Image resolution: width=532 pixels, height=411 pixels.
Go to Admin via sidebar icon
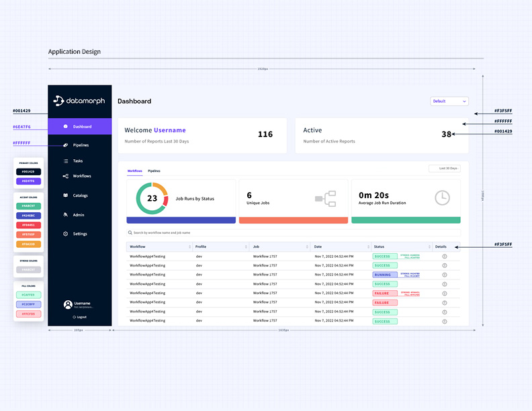(x=65, y=215)
